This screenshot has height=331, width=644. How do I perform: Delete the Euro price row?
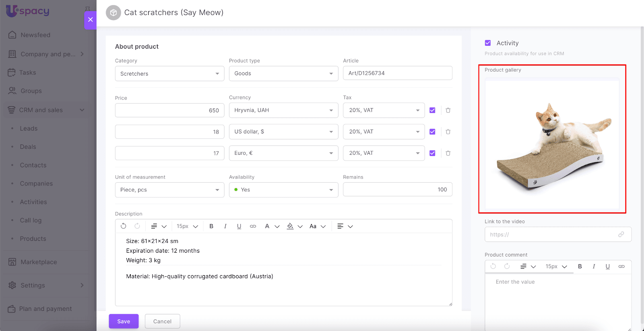(448, 153)
